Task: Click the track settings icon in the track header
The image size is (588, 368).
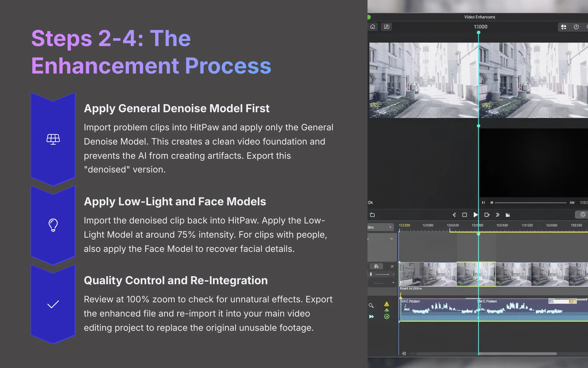Action: 376,266
